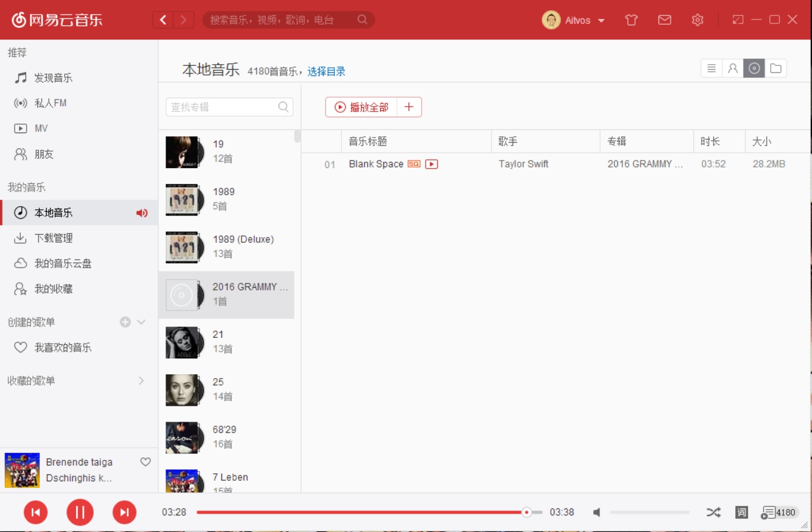Viewport: 812px width, 532px height.
Task: Pause the current song
Action: click(80, 512)
